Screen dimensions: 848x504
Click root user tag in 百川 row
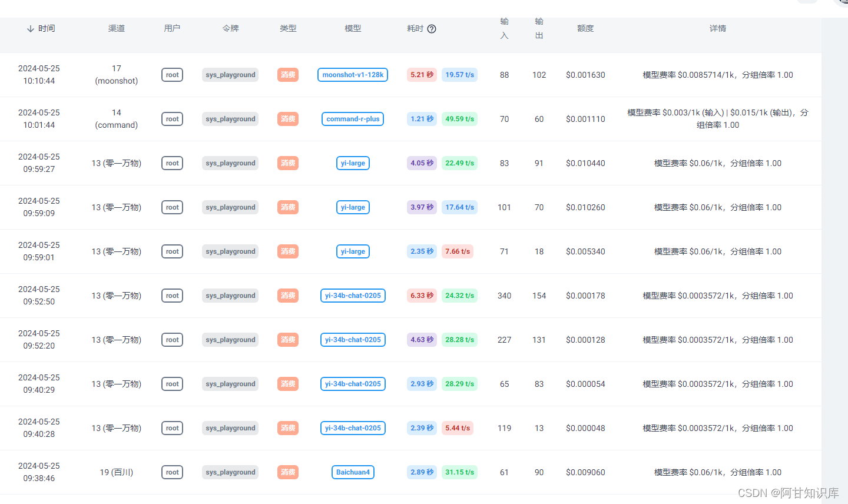pyautogui.click(x=172, y=472)
